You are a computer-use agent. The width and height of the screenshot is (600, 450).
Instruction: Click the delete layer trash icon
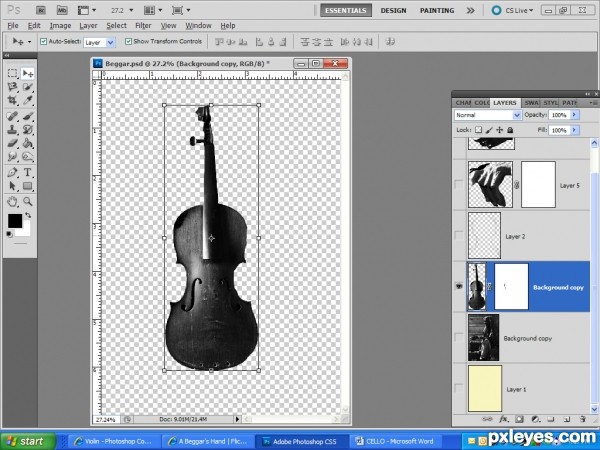(583, 419)
